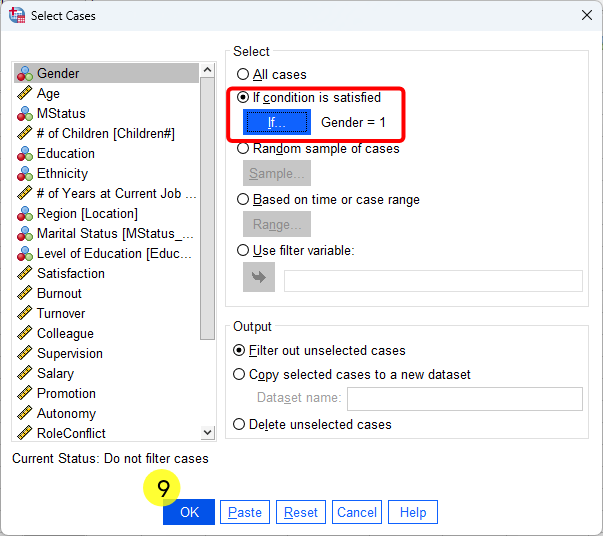Viewport: 603px width, 536px height.
Task: Open the If... condition dialog
Action: coord(277,122)
